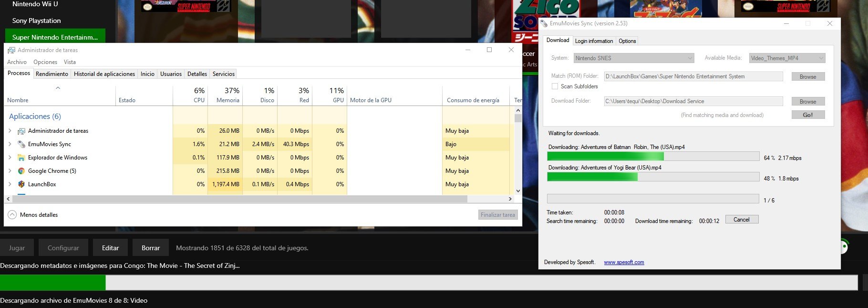Screen dimensions: 868x308
Task: Expand the Administrador de tareas process row
Action: pyautogui.click(x=10, y=131)
